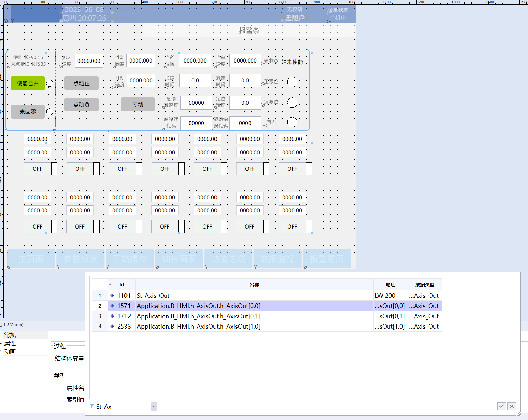Toggle the 使能已开 enable button
This screenshot has height=420, width=528.
(x=28, y=83)
